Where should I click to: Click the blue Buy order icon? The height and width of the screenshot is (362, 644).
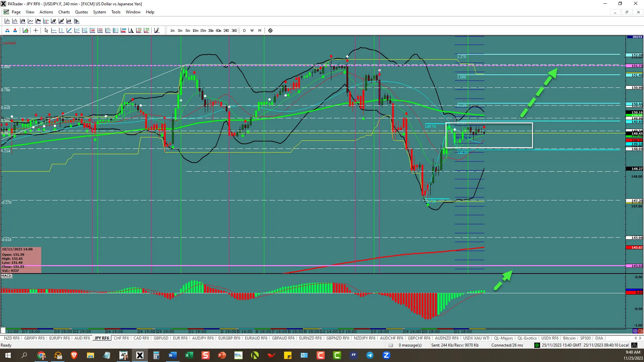coord(15,31)
